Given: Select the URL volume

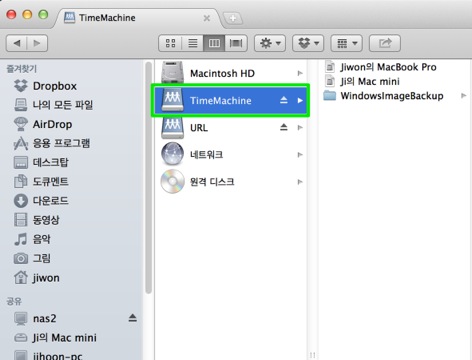Looking at the screenshot, I should (231, 127).
